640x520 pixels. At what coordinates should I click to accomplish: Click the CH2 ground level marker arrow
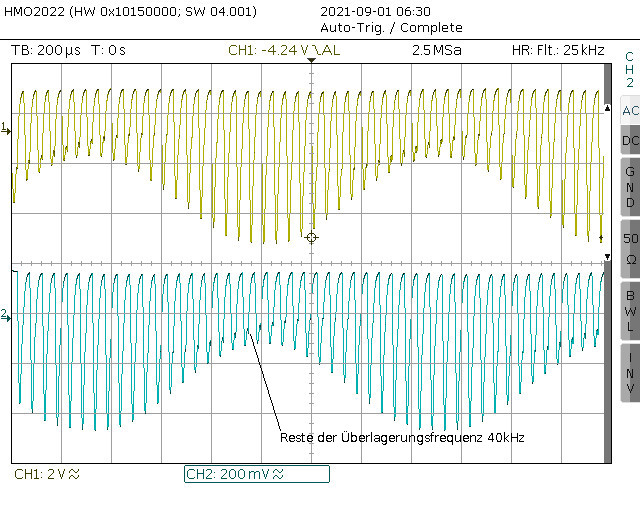[x=6, y=316]
